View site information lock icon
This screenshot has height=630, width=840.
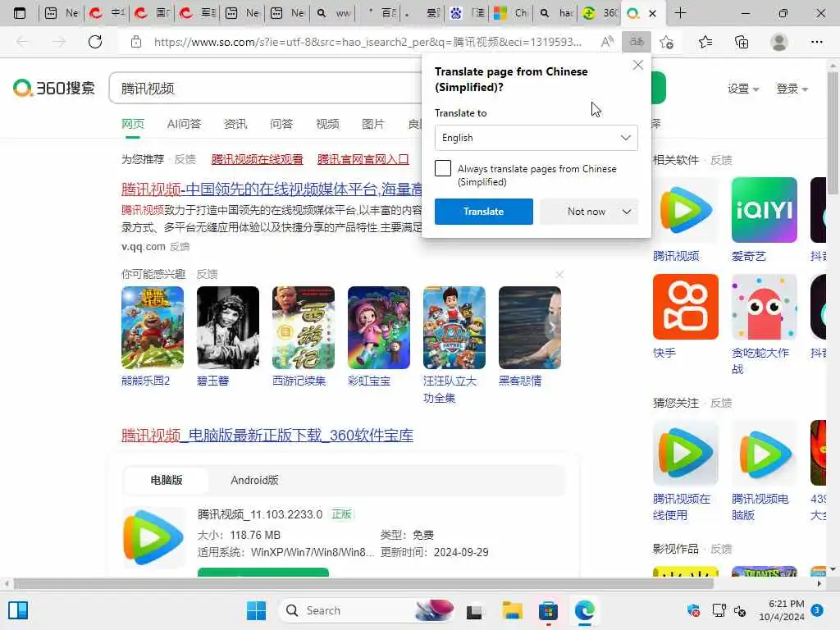pyautogui.click(x=136, y=42)
